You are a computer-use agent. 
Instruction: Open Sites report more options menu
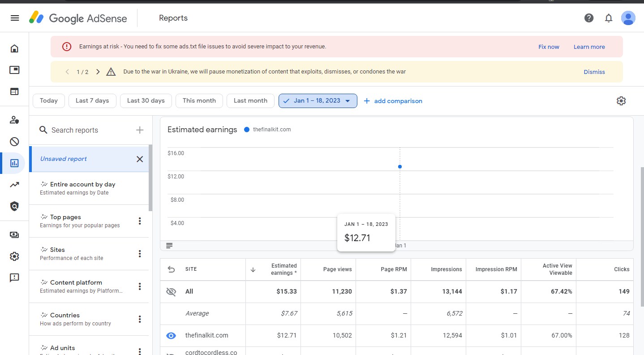[140, 254]
